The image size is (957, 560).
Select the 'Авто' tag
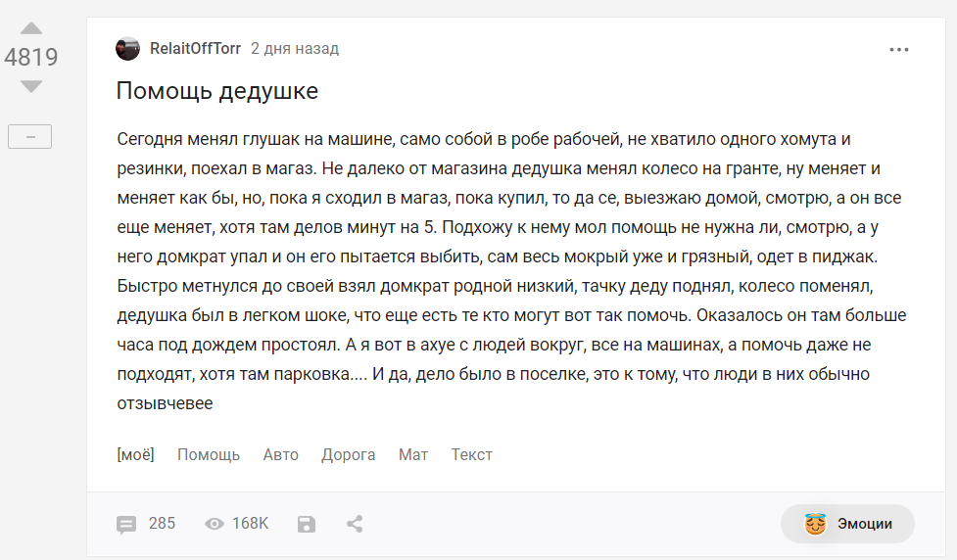pyautogui.click(x=281, y=454)
